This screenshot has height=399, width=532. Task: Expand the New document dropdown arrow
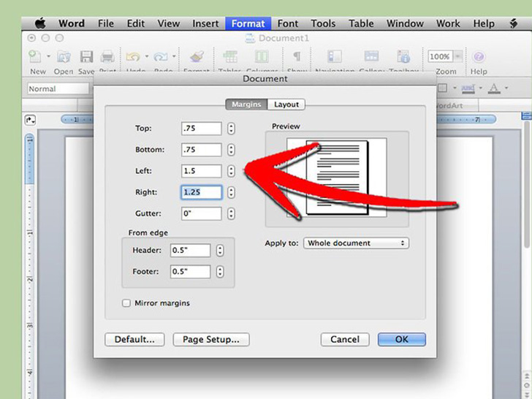click(x=48, y=56)
